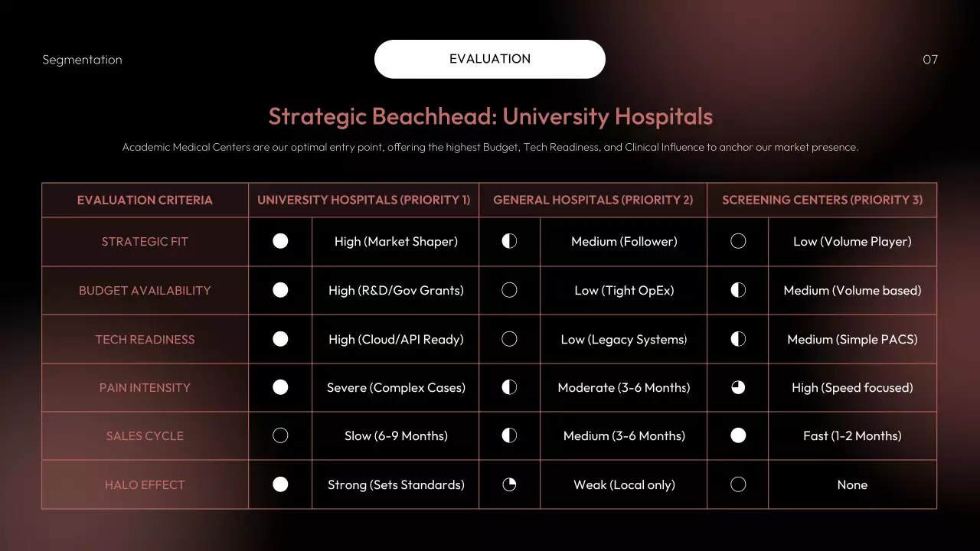Click the half circle icon beside Medium (Follower)
The image size is (980, 551).
(509, 241)
